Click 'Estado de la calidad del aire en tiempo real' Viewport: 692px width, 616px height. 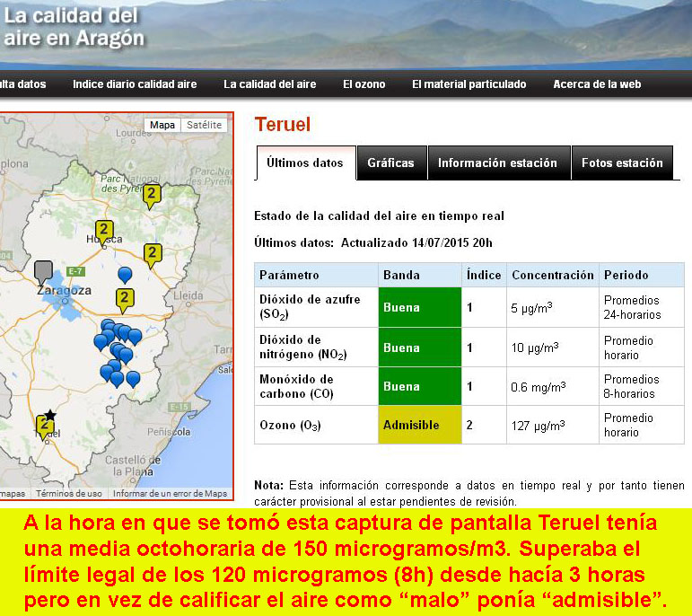coord(379,216)
